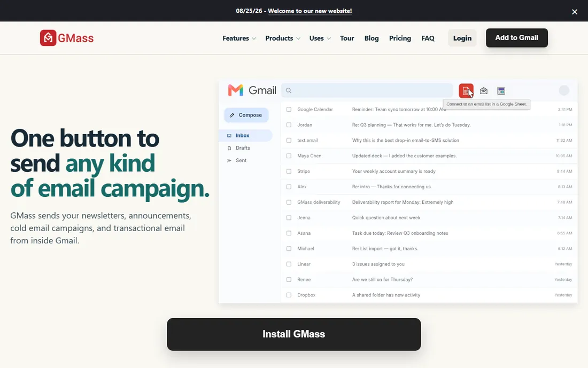The image size is (588, 368).
Task: Click the Maya Chen sender name
Action: coord(309,156)
